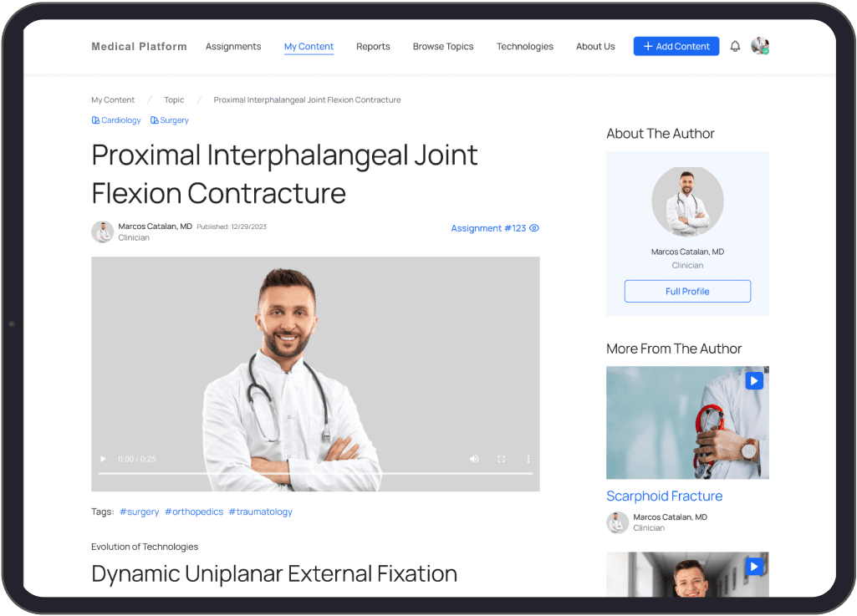The height and width of the screenshot is (616, 857).
Task: Click the Surgery category badge icon
Action: point(154,120)
